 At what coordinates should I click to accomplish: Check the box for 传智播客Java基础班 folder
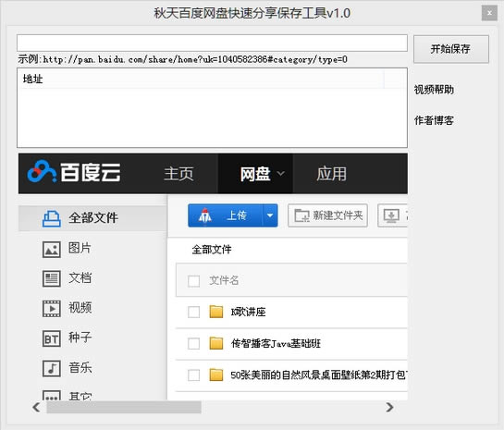(x=193, y=344)
